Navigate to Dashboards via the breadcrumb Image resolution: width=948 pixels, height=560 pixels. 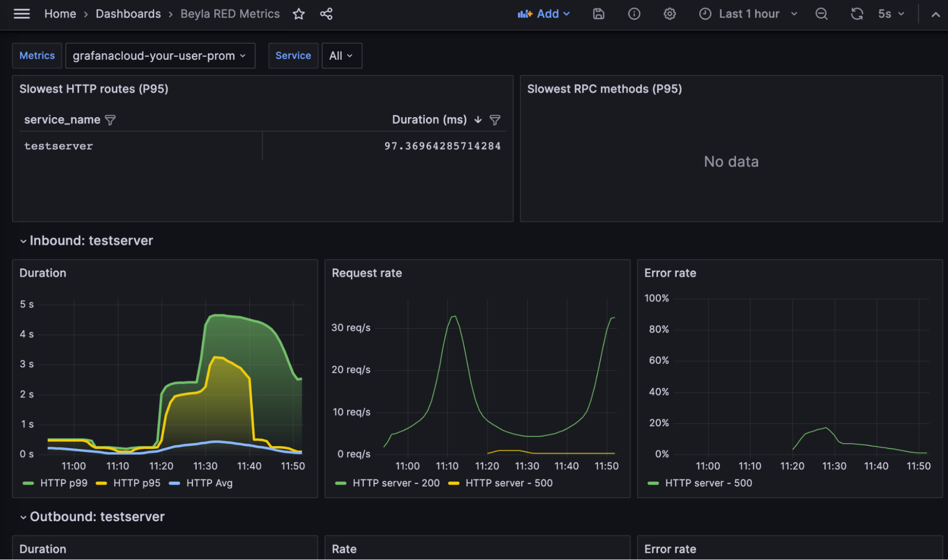coord(128,14)
